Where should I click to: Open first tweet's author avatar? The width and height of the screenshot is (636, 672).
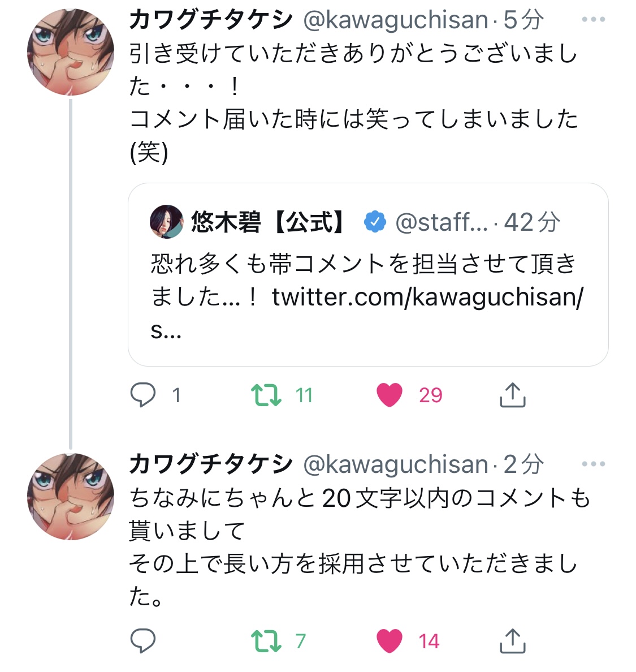pos(71,52)
